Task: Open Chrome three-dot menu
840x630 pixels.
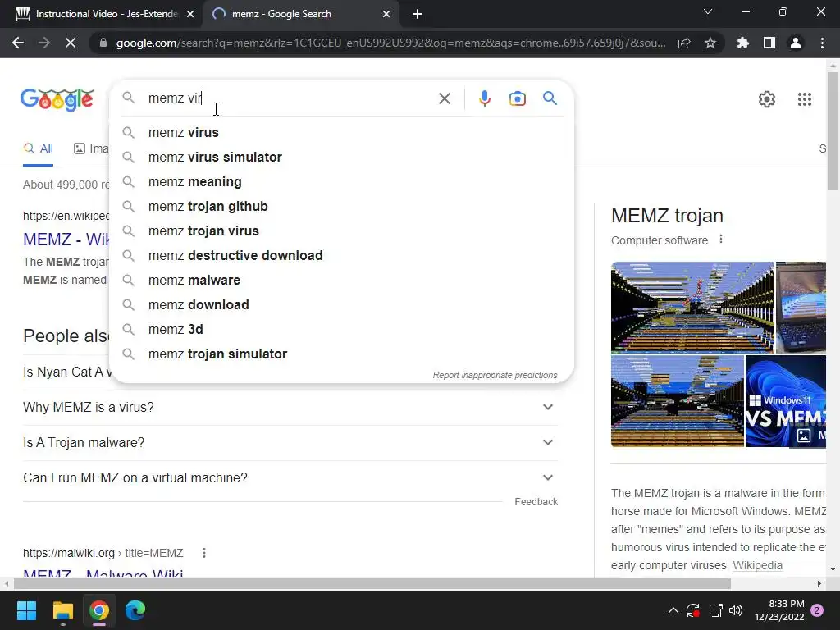Action: (822, 43)
